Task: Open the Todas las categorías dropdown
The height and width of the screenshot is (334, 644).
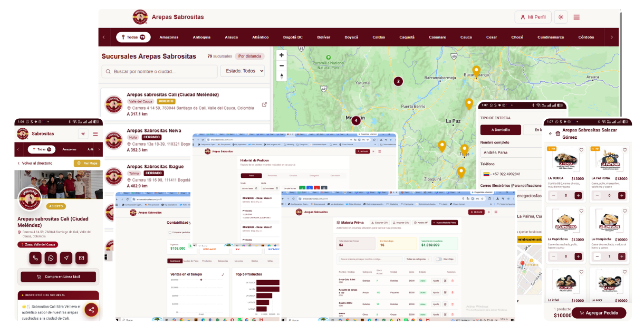Action: 417,259
